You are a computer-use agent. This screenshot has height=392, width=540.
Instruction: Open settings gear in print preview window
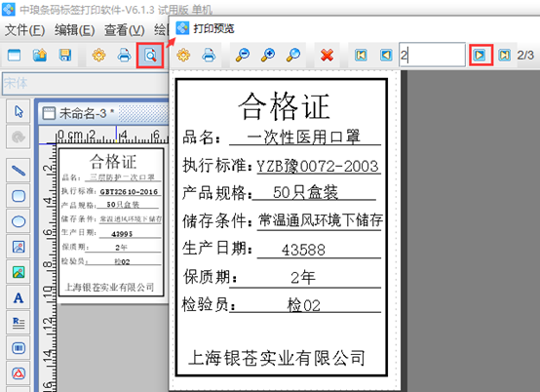click(x=183, y=55)
